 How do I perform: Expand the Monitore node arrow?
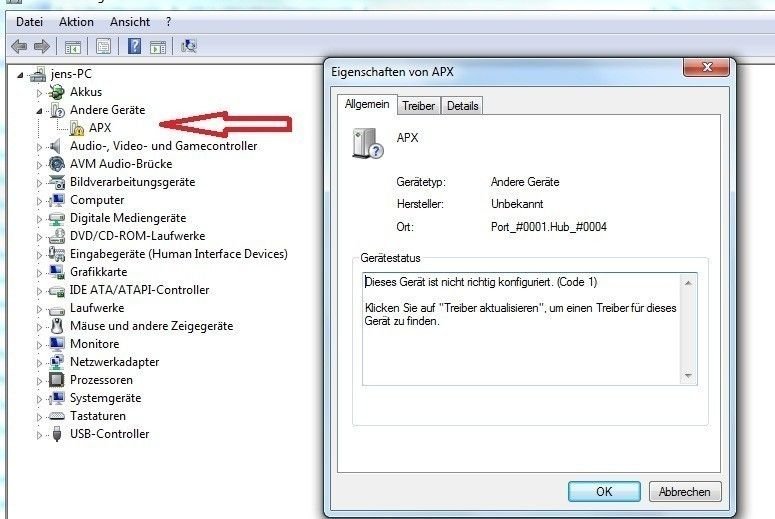click(39, 345)
